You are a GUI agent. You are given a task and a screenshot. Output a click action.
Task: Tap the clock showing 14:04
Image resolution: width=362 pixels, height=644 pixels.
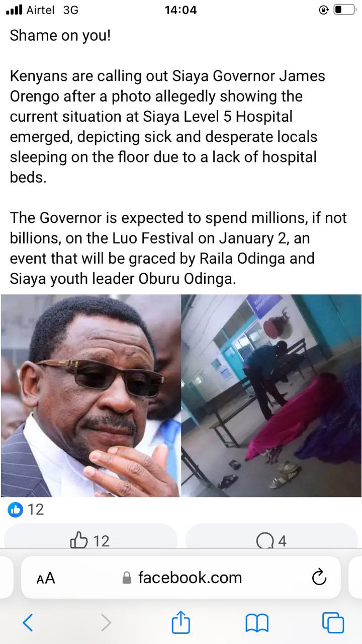180,10
